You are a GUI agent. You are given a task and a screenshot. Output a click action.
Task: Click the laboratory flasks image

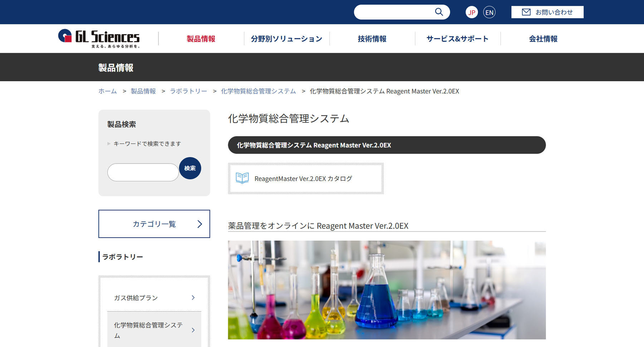point(387,290)
